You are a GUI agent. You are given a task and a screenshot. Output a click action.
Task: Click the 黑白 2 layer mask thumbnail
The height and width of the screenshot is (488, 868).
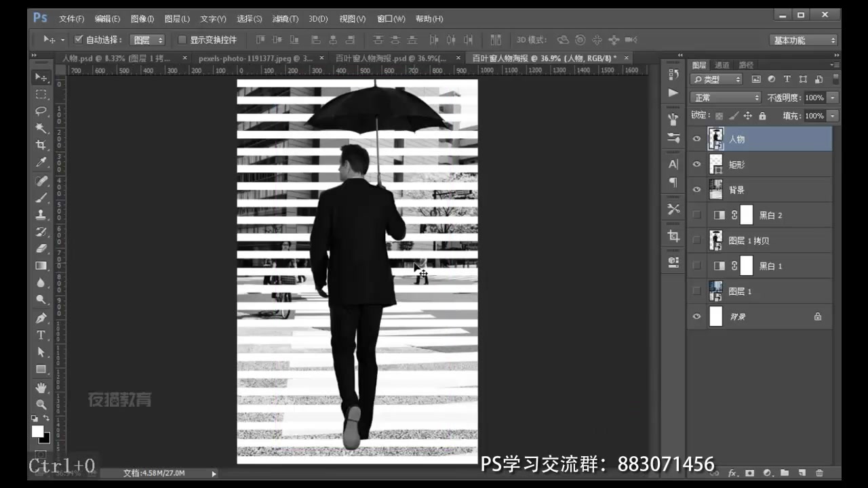(746, 215)
